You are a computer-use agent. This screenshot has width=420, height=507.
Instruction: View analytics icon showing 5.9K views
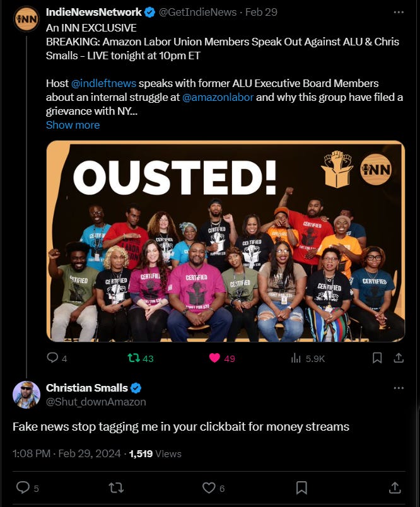296,358
